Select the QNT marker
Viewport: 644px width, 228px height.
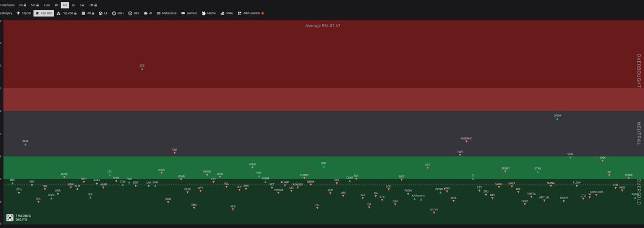[x=324, y=166]
